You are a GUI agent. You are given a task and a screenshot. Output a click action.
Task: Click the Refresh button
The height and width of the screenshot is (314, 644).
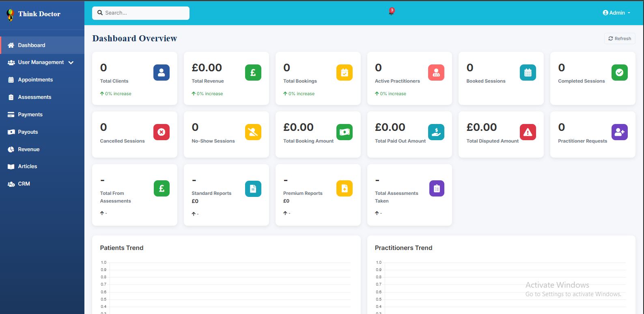coord(620,38)
